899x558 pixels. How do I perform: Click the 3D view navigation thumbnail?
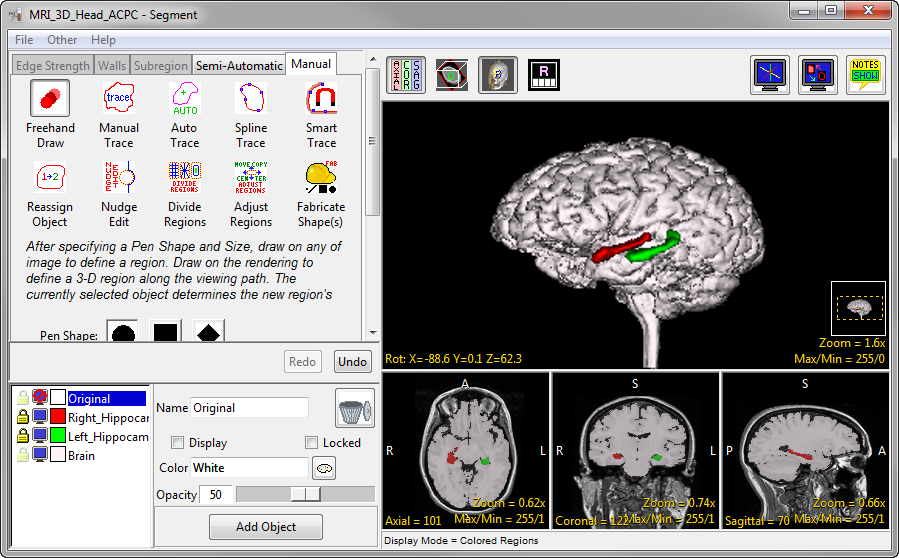point(858,308)
